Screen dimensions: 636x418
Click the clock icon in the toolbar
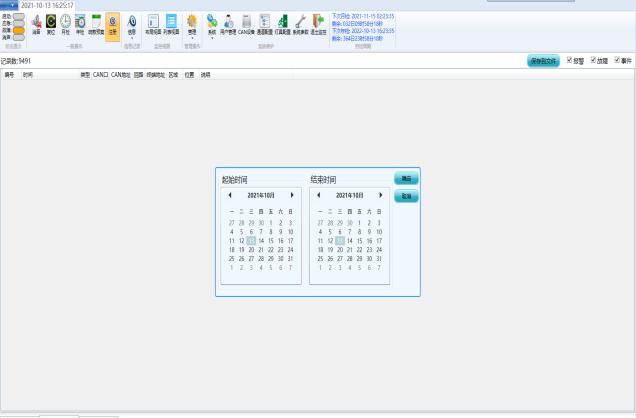pos(65,22)
